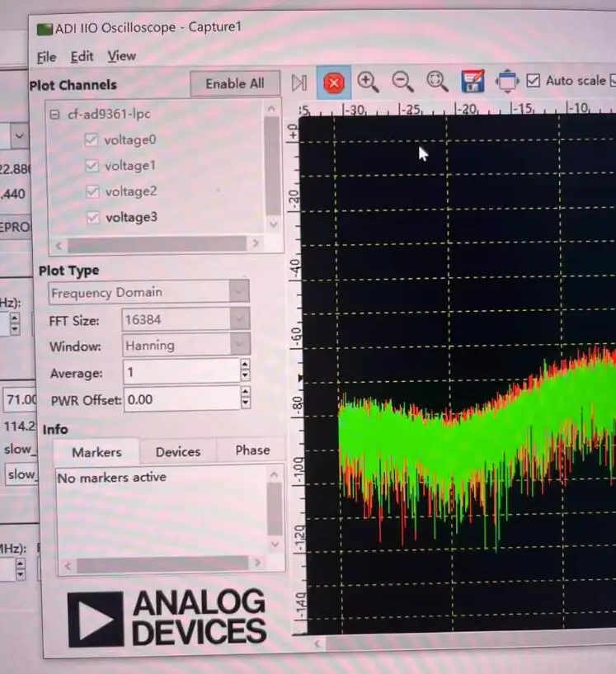Switch to the Devices tab
Screen dimensions: 616x674
[178, 452]
